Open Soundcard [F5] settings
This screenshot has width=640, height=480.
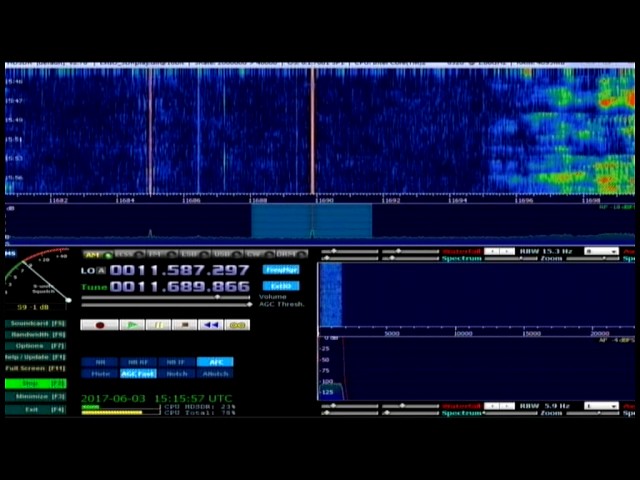tap(36, 324)
